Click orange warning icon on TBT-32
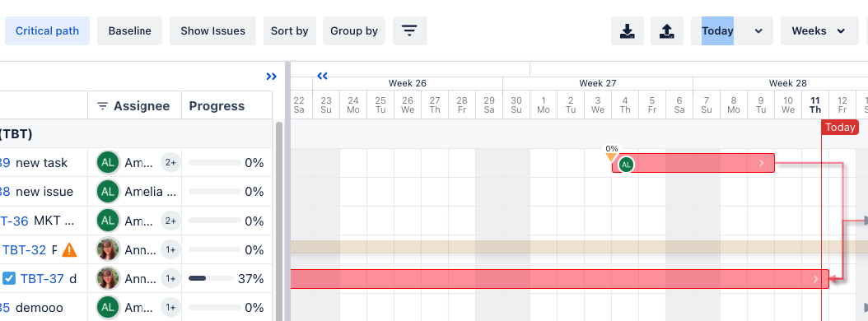Image resolution: width=868 pixels, height=321 pixels. coord(69,250)
